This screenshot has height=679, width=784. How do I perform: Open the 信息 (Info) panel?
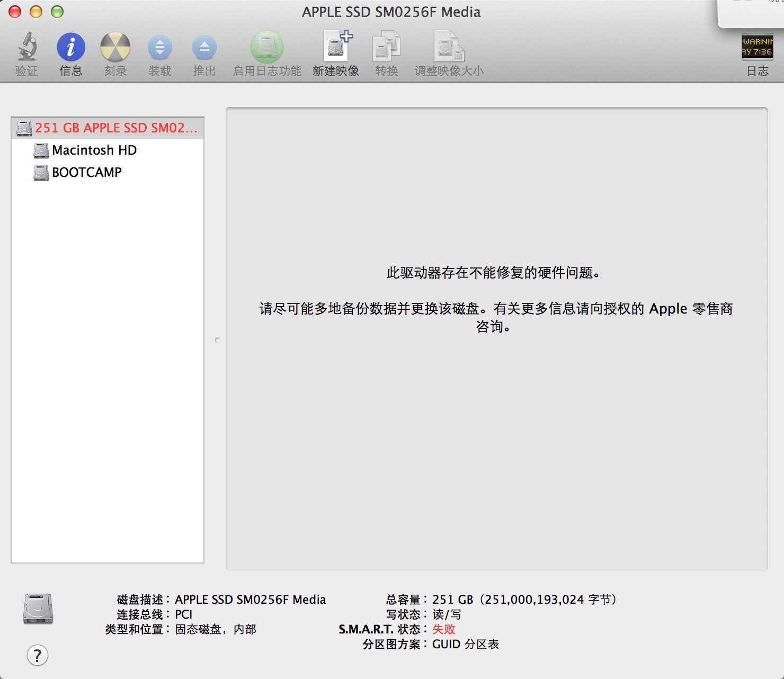(71, 48)
